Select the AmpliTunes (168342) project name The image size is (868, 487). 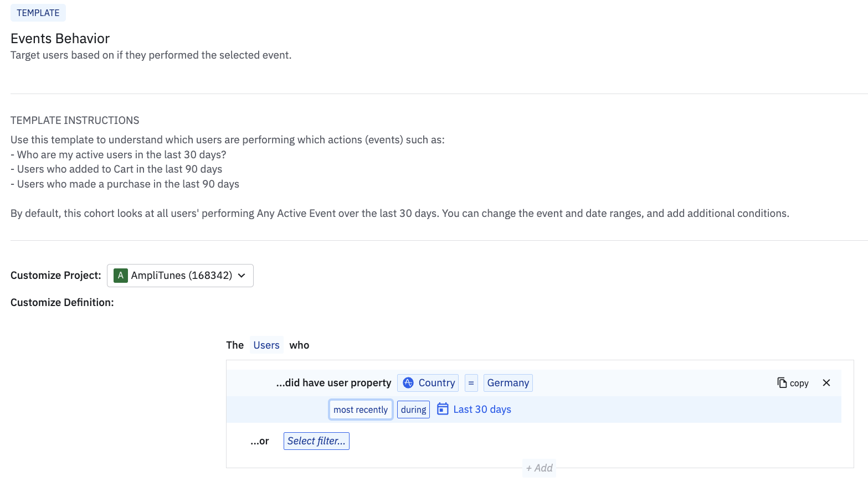181,276
